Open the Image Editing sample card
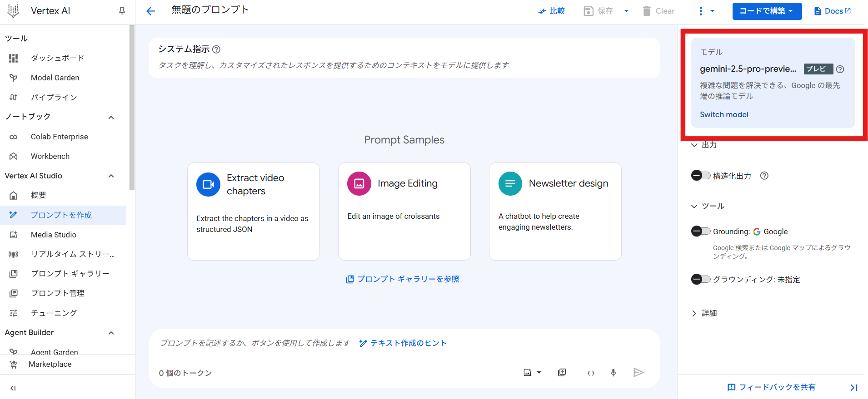The width and height of the screenshot is (868, 399). coord(404,212)
